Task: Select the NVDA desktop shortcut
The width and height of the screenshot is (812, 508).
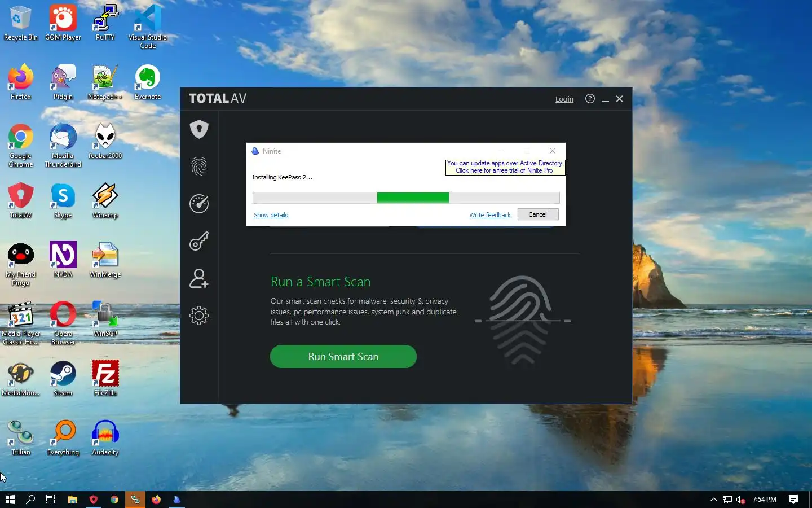Action: (x=63, y=261)
